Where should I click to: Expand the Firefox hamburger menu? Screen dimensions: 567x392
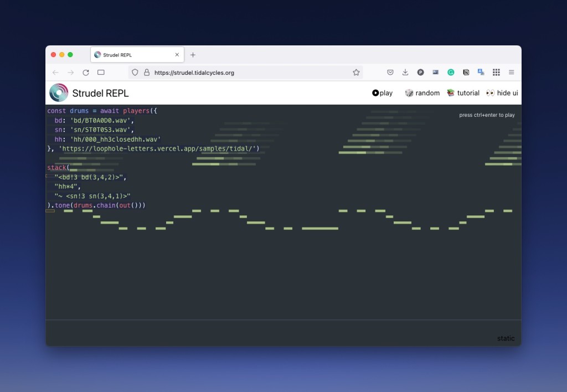[x=511, y=73]
